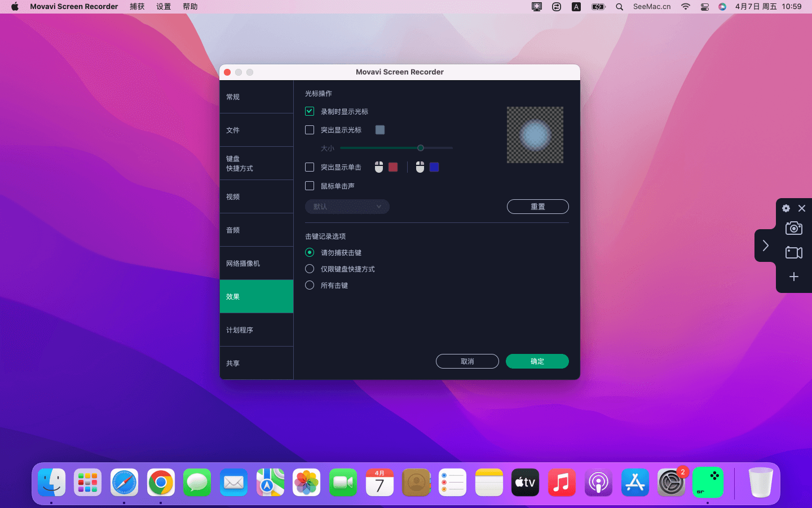
Task: Enable the 突出显示光标 checkbox
Action: (x=310, y=130)
